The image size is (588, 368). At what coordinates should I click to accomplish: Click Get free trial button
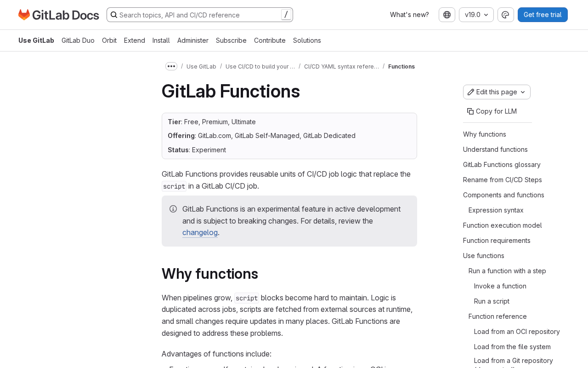coord(543,15)
